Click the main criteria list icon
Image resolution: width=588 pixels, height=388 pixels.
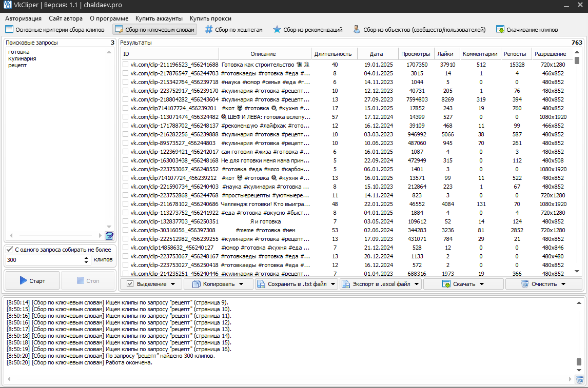tap(9, 30)
